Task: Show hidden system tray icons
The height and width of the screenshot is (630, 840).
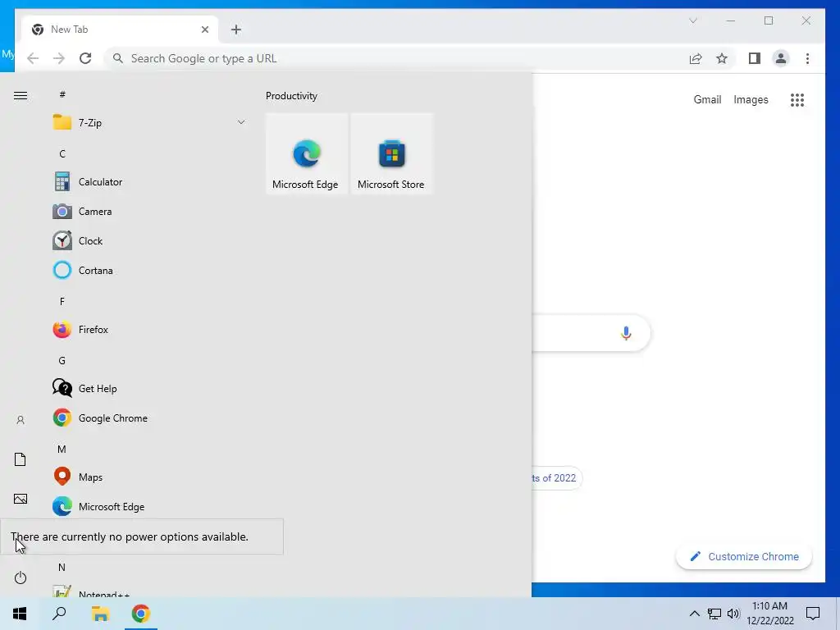Action: coord(694,614)
